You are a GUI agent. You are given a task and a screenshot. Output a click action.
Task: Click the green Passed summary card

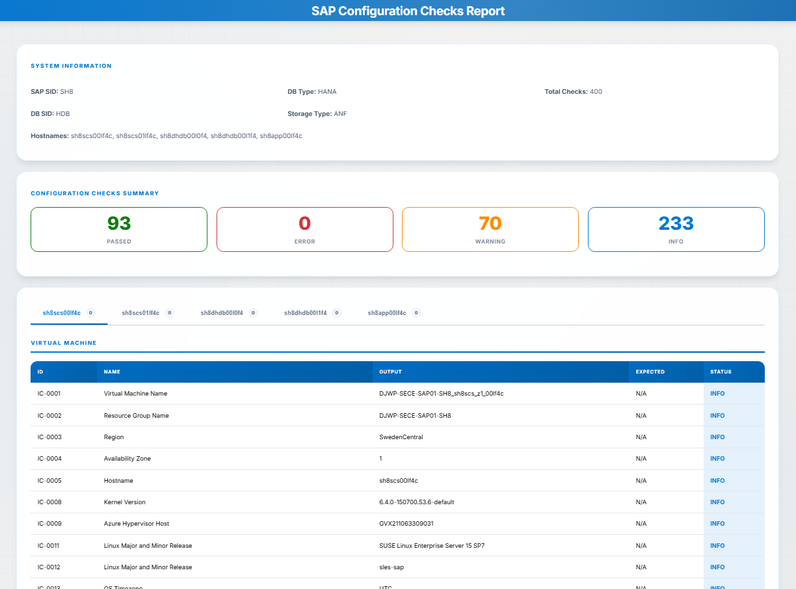(119, 229)
